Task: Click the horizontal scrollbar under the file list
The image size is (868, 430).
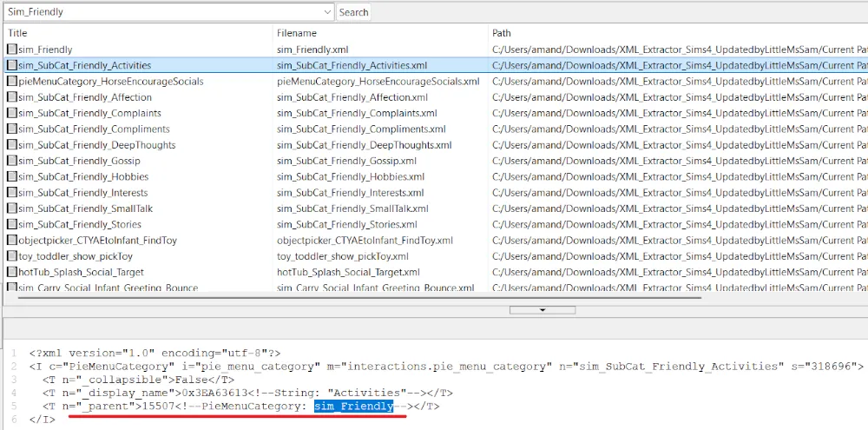Action: tap(359, 297)
